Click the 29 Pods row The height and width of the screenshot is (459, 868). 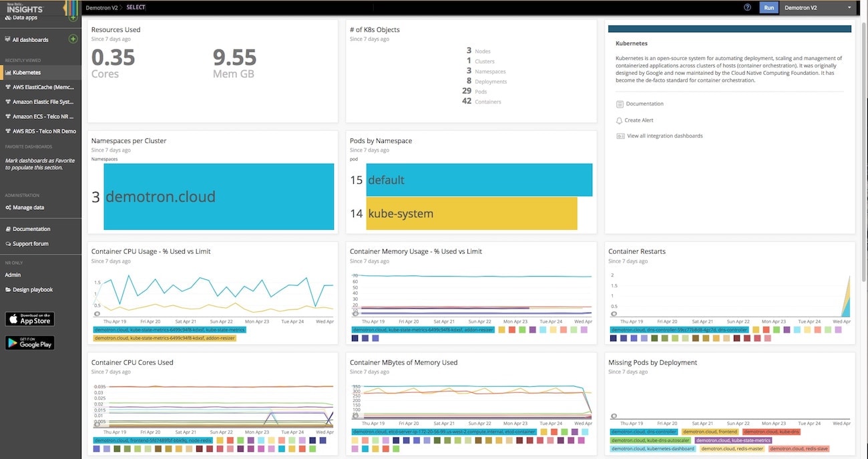tap(475, 91)
